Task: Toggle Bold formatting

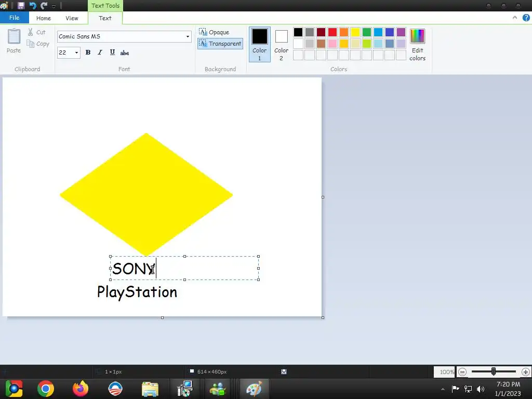Action: (x=88, y=52)
